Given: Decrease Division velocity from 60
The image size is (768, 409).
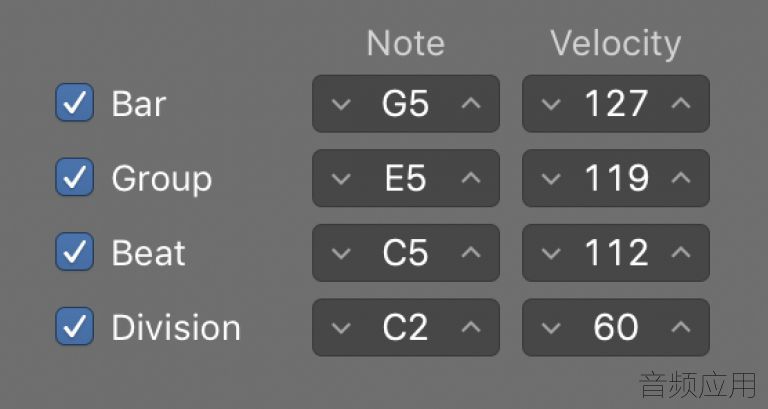Looking at the screenshot, I should [551, 328].
